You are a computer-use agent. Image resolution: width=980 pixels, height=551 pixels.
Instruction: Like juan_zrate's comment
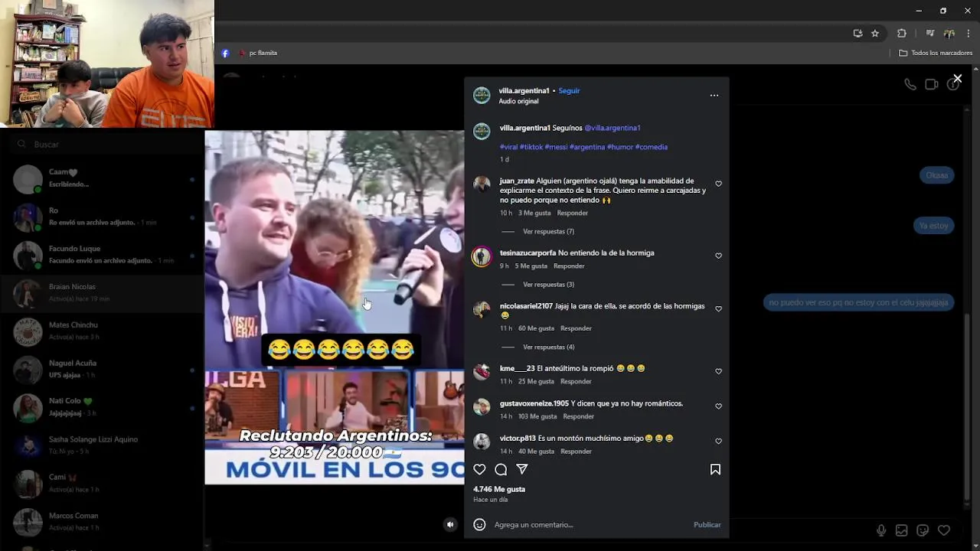coord(718,184)
